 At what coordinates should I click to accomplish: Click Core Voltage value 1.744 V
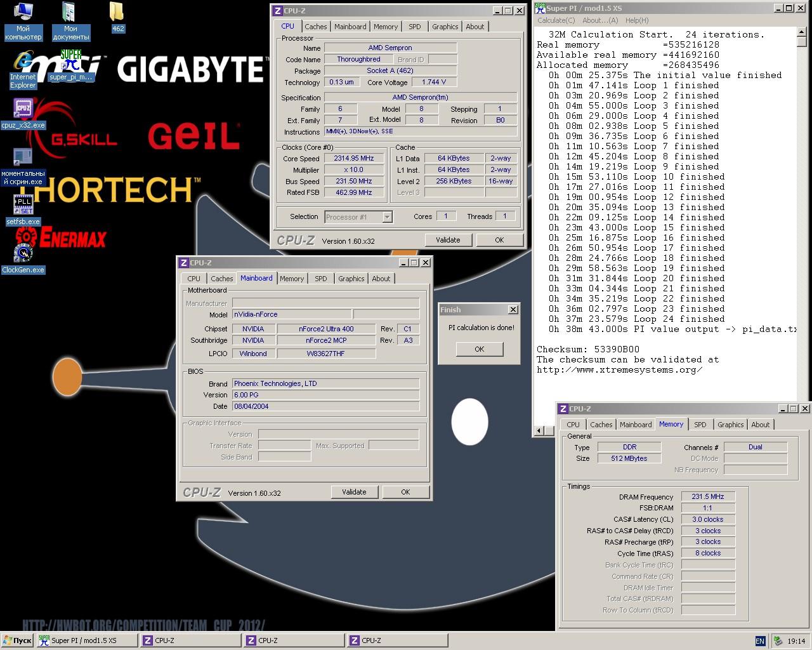[434, 82]
